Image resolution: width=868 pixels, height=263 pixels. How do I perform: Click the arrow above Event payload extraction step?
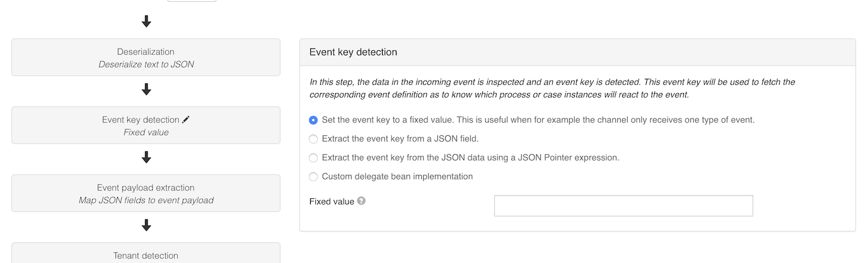coord(146,157)
